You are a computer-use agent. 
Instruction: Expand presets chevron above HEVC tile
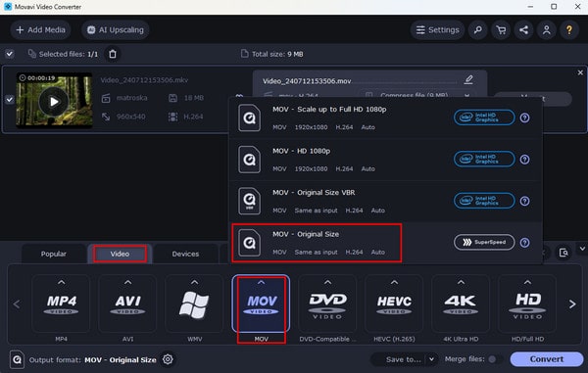[x=394, y=282]
